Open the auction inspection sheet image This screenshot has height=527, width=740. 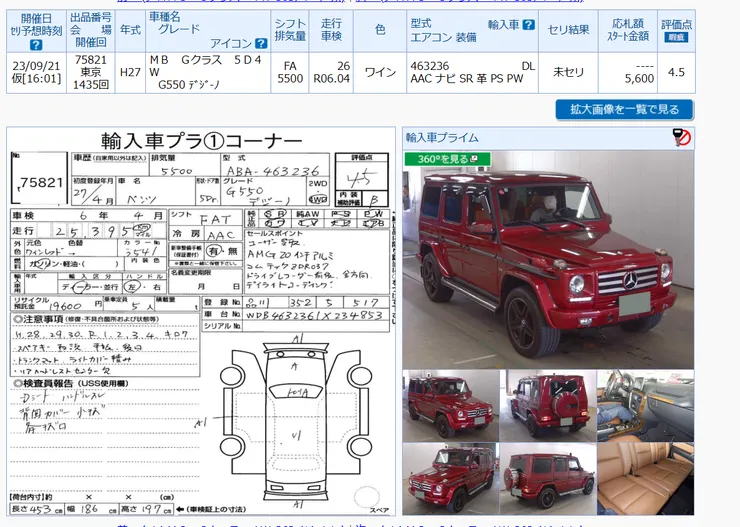201,322
